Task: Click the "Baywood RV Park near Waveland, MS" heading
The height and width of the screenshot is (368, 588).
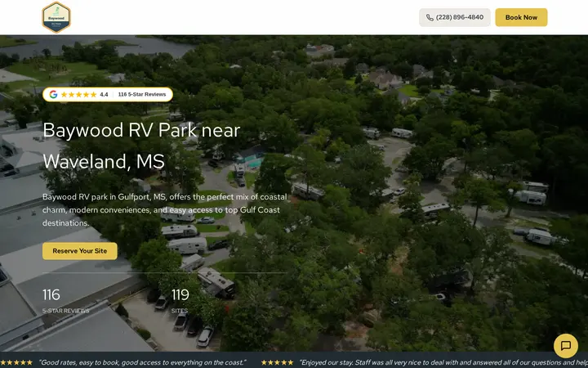Action: point(141,146)
